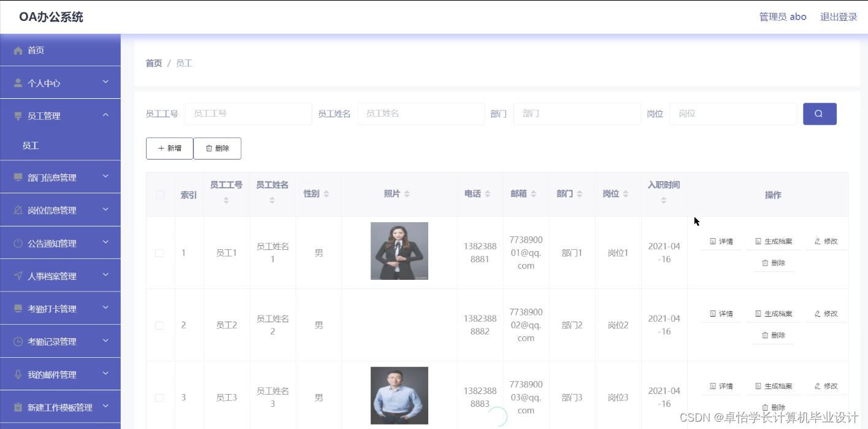This screenshot has height=429, width=868.
Task: Toggle the select-all checkbox in table header
Action: [x=159, y=194]
